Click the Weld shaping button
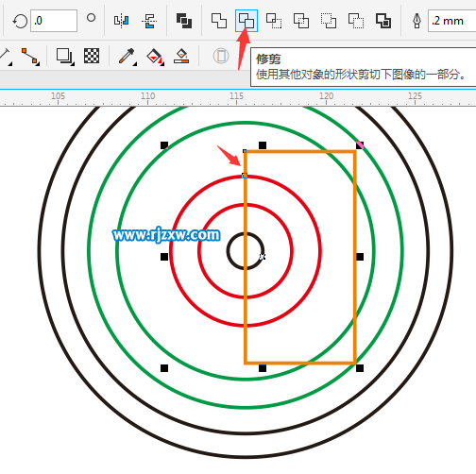Viewport: 476px width, 474px height. (219, 21)
